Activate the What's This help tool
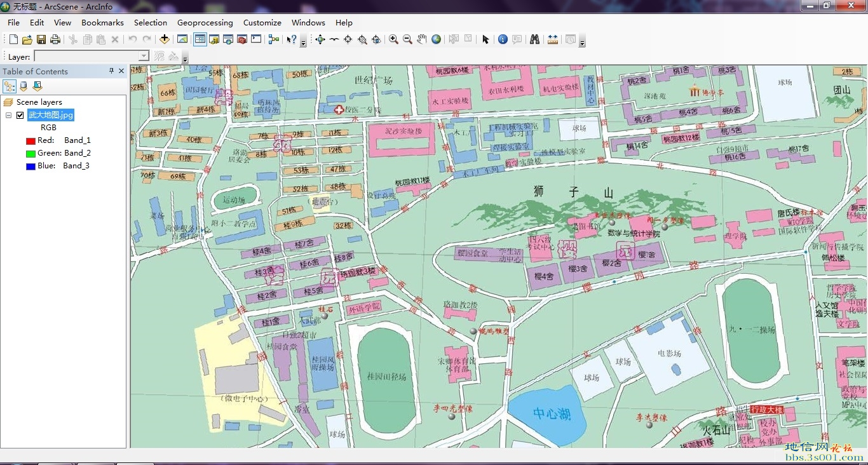This screenshot has height=465, width=868. click(292, 39)
